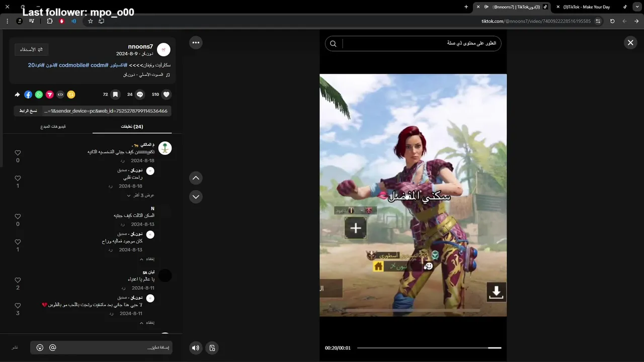Open the #codmobile hashtag
644x362 pixels.
click(x=74, y=65)
